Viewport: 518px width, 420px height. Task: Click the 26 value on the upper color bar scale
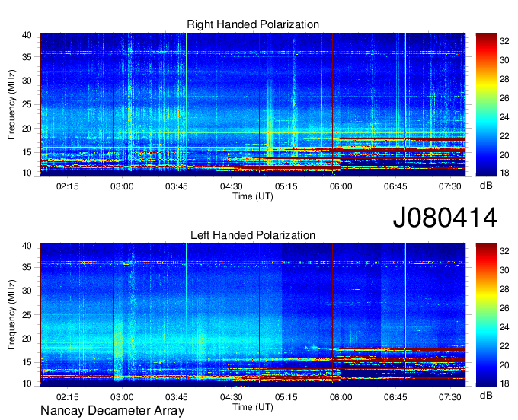504,98
